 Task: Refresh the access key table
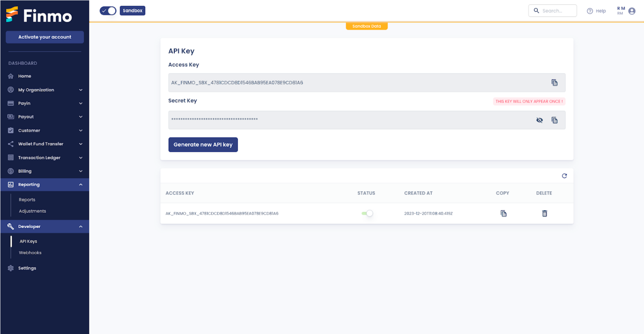564,176
